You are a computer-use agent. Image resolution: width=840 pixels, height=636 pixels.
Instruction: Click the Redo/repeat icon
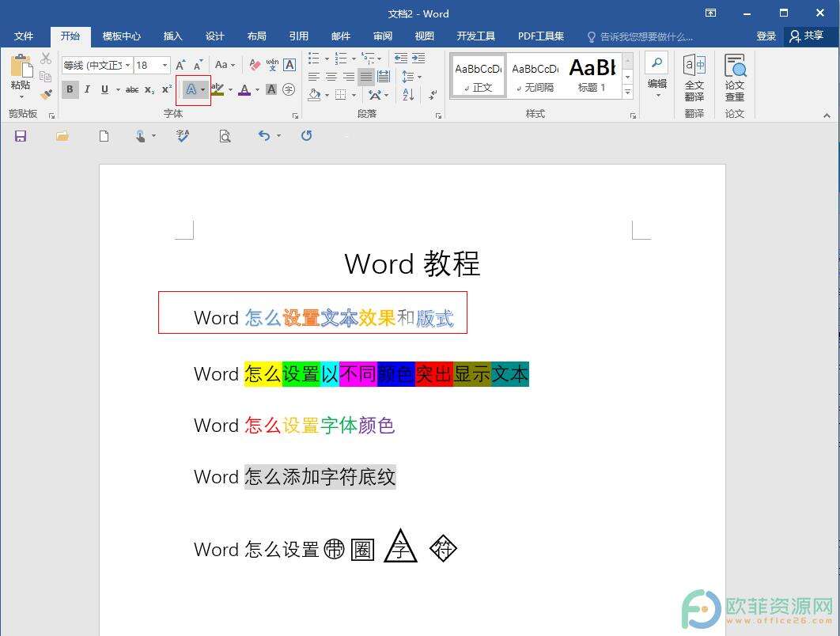point(306,135)
